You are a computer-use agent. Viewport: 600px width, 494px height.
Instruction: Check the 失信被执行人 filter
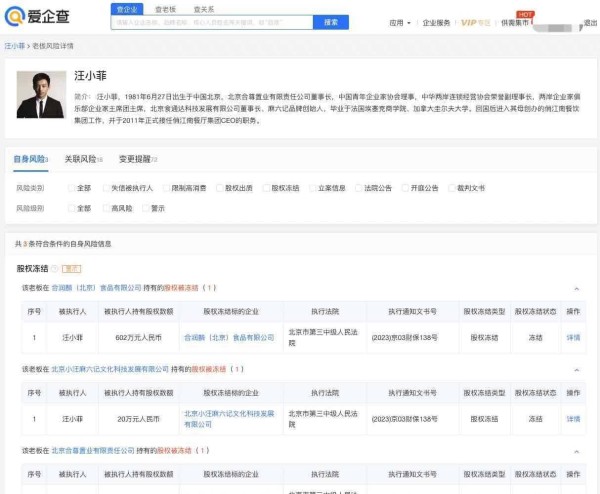click(x=106, y=188)
